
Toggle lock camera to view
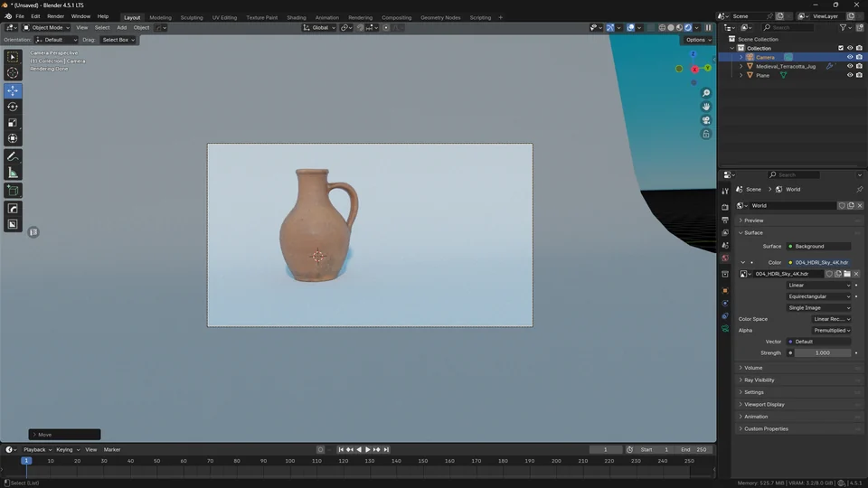point(706,134)
